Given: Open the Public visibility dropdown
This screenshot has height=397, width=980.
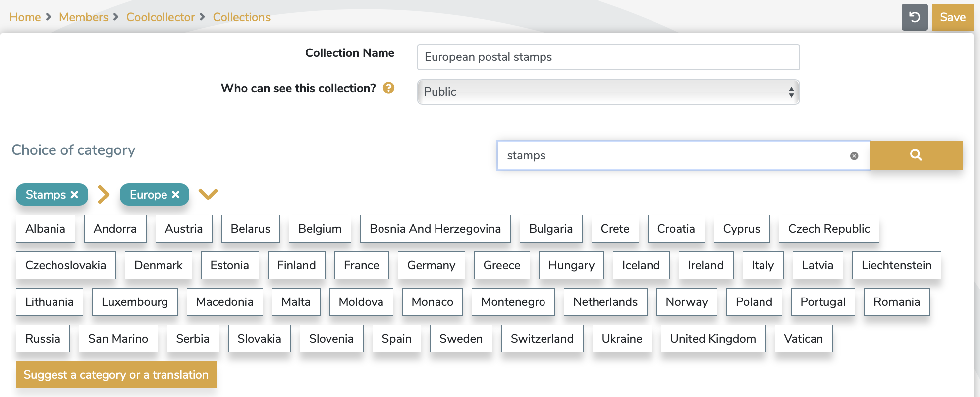Looking at the screenshot, I should [608, 92].
